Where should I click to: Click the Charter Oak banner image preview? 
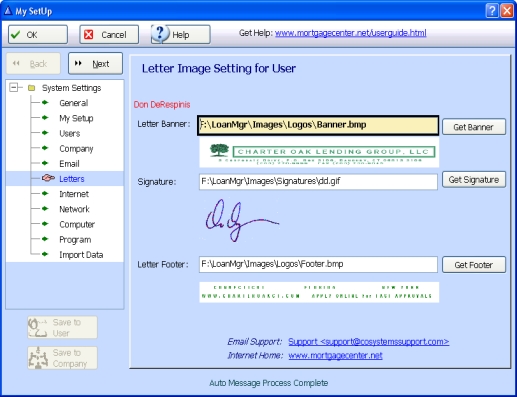click(319, 153)
